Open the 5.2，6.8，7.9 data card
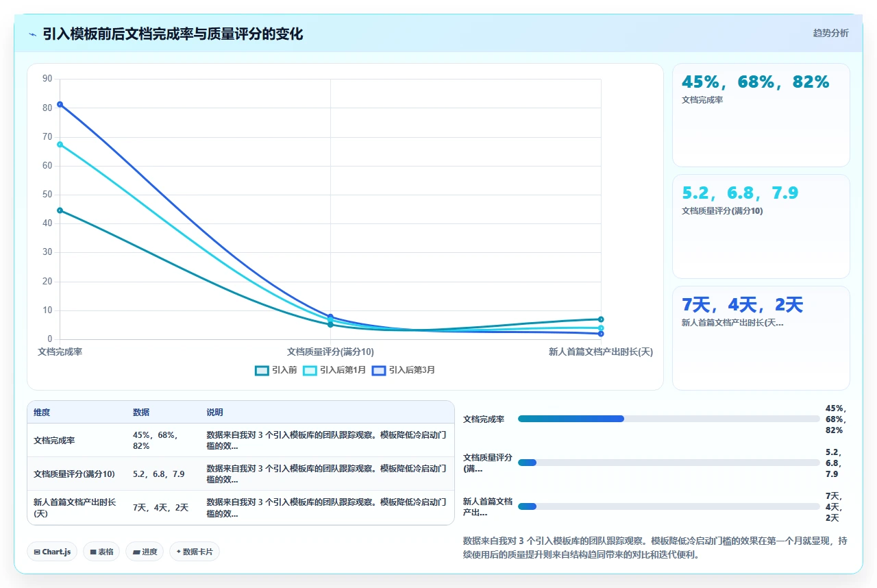Viewport: 877px width, 588px height. 761,226
